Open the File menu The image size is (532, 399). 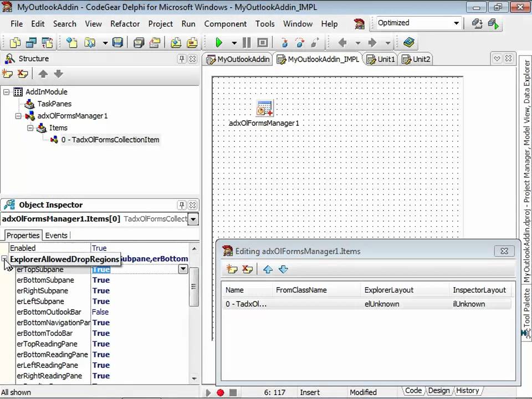[x=17, y=24]
